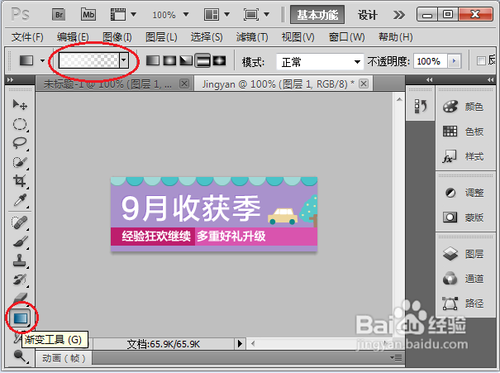Screen dimensions: 500x373
Task: Open the 不透明度 opacity slider arrow
Action: click(454, 61)
